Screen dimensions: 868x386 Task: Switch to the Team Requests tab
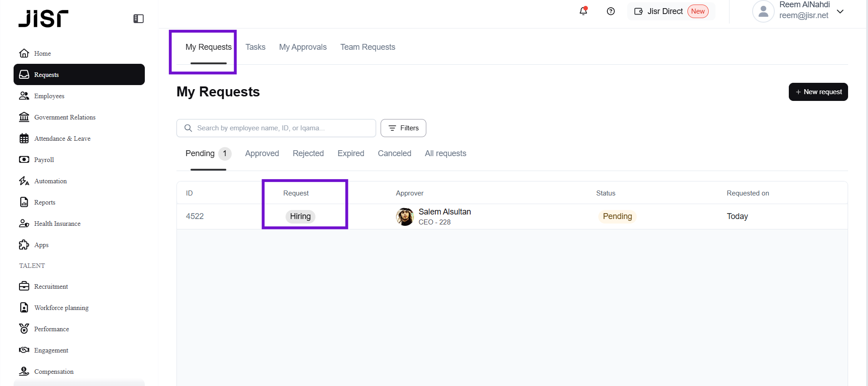click(x=367, y=47)
